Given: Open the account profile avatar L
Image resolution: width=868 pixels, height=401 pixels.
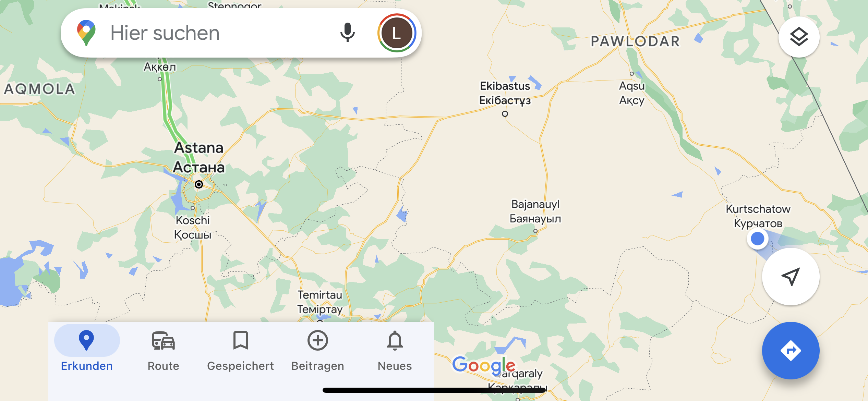Looking at the screenshot, I should click(397, 33).
